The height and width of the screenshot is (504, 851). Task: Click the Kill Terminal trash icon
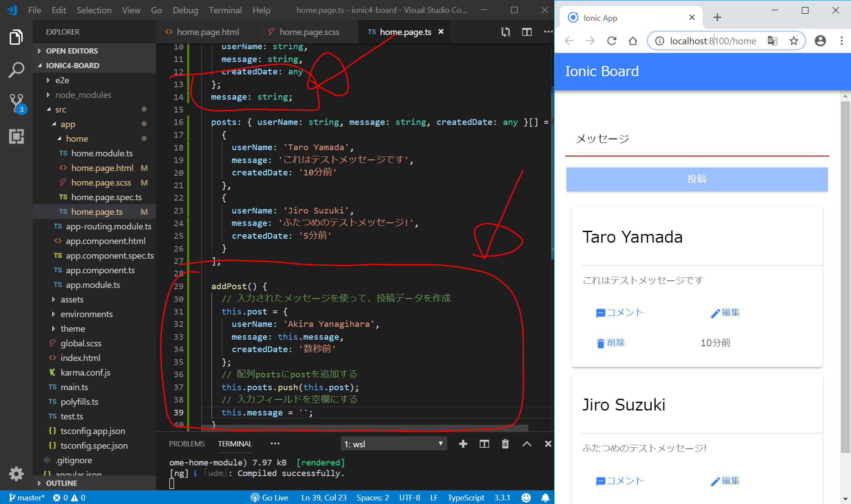[x=505, y=444]
